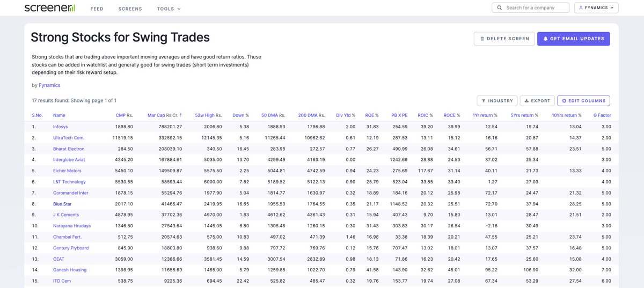This screenshot has height=288, width=644.
Task: Click 'Strong Stocks for Swing Trades' heading
Action: pyautogui.click(x=120, y=37)
